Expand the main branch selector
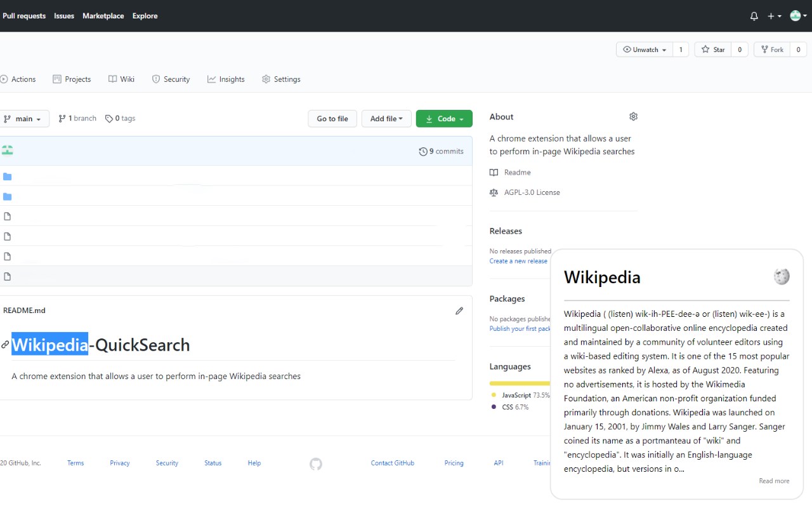This screenshot has height=508, width=812. [24, 119]
